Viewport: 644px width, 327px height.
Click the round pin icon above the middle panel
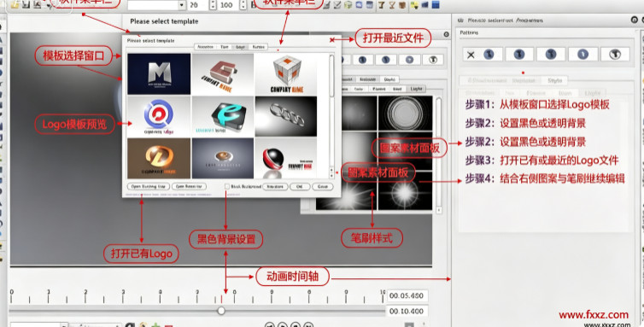pos(446,34)
